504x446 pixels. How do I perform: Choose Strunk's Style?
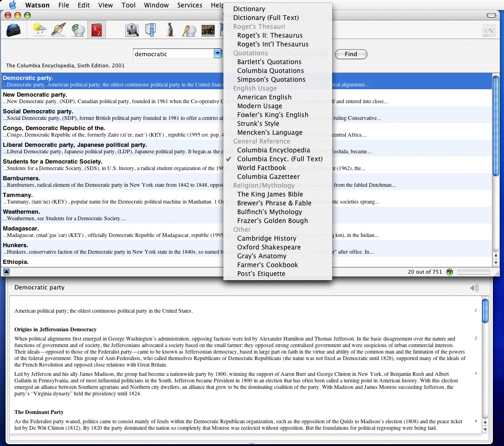point(278,124)
